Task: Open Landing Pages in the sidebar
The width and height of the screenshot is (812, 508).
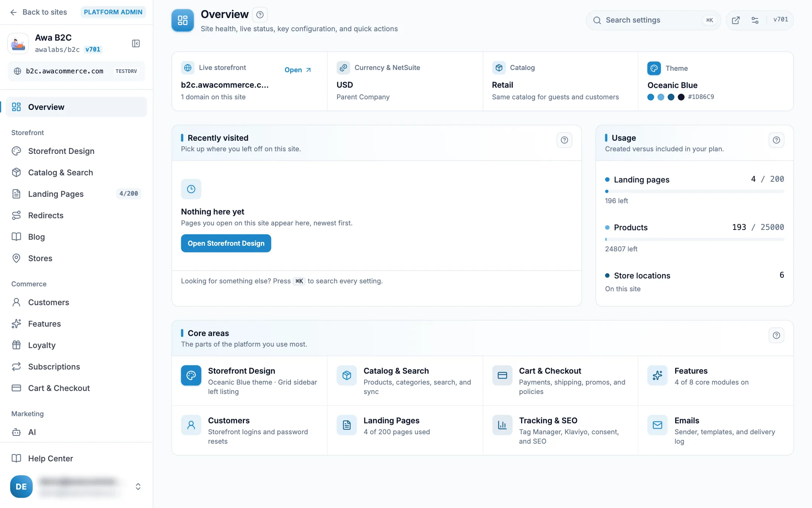Action: click(x=76, y=194)
